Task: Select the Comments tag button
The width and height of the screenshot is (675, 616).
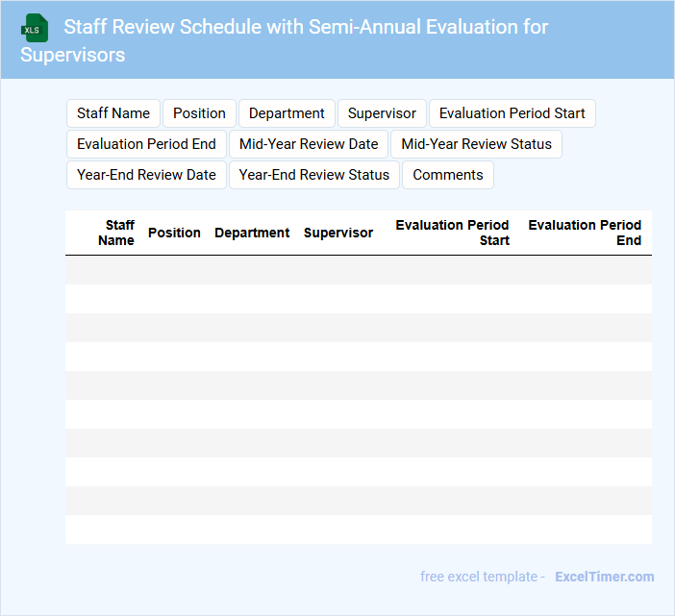Action: pos(448,175)
